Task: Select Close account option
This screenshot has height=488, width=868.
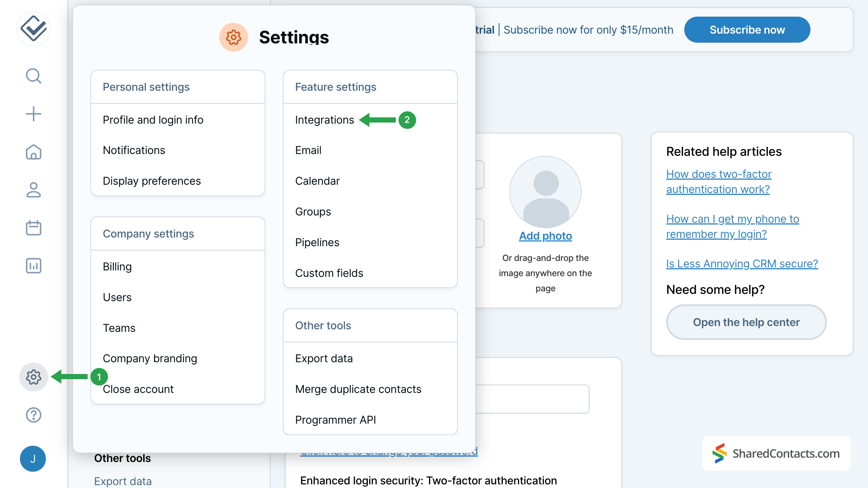Action: (x=138, y=389)
